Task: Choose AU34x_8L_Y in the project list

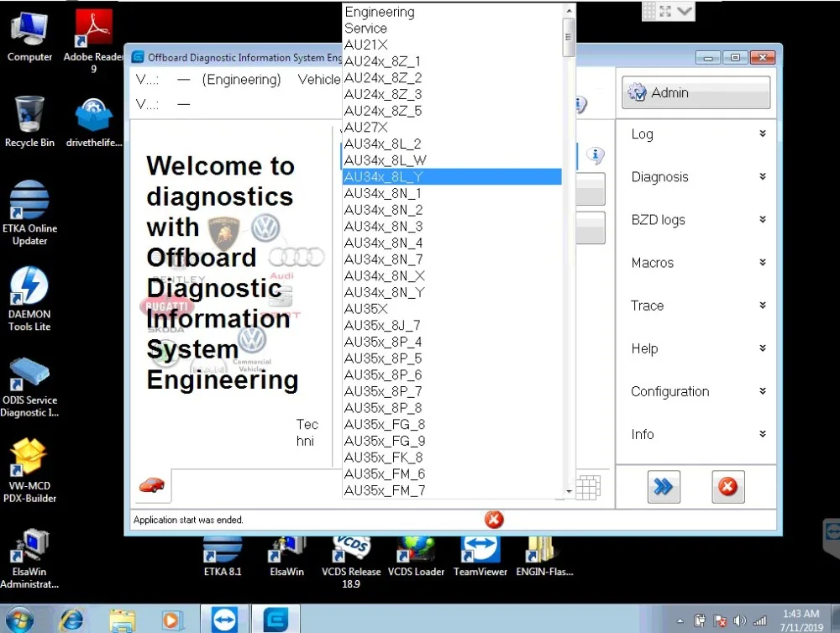Action: [452, 177]
